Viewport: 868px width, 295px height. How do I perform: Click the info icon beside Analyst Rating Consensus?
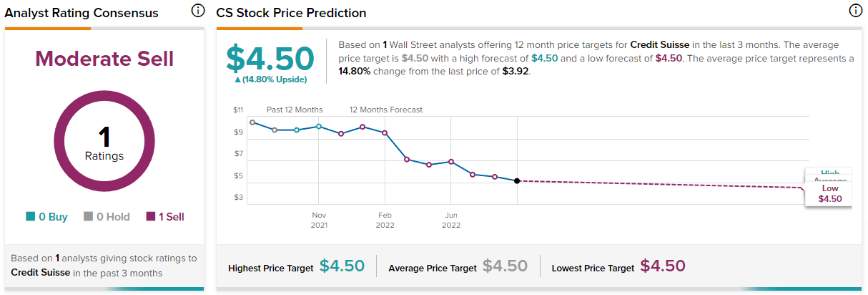[x=198, y=11]
